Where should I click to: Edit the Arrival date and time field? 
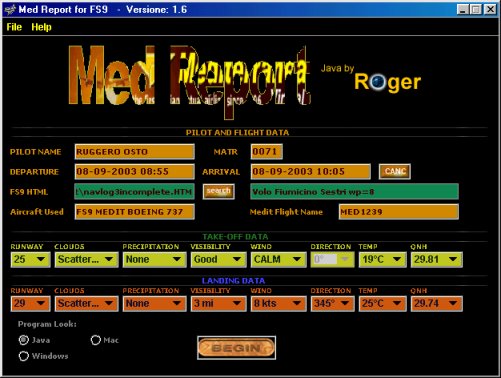tap(310, 172)
